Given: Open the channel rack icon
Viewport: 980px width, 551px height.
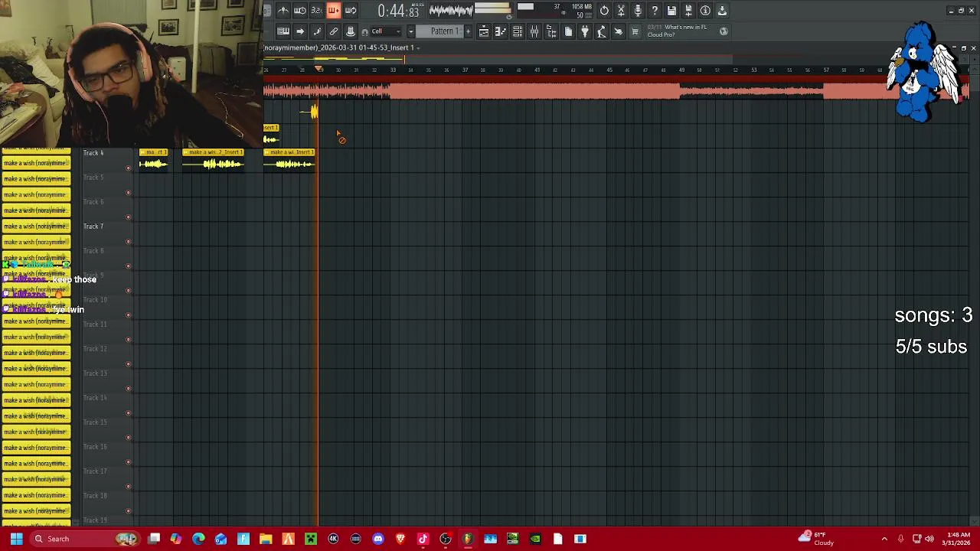Looking at the screenshot, I should (x=518, y=31).
